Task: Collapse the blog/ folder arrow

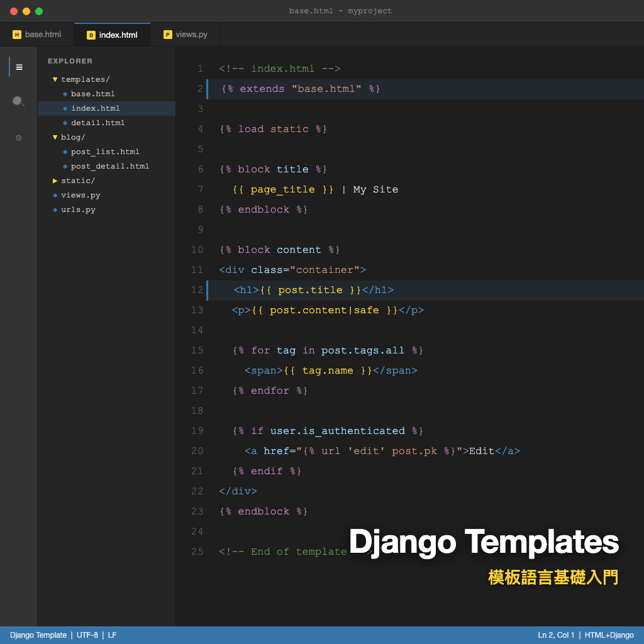Action: pyautogui.click(x=55, y=137)
